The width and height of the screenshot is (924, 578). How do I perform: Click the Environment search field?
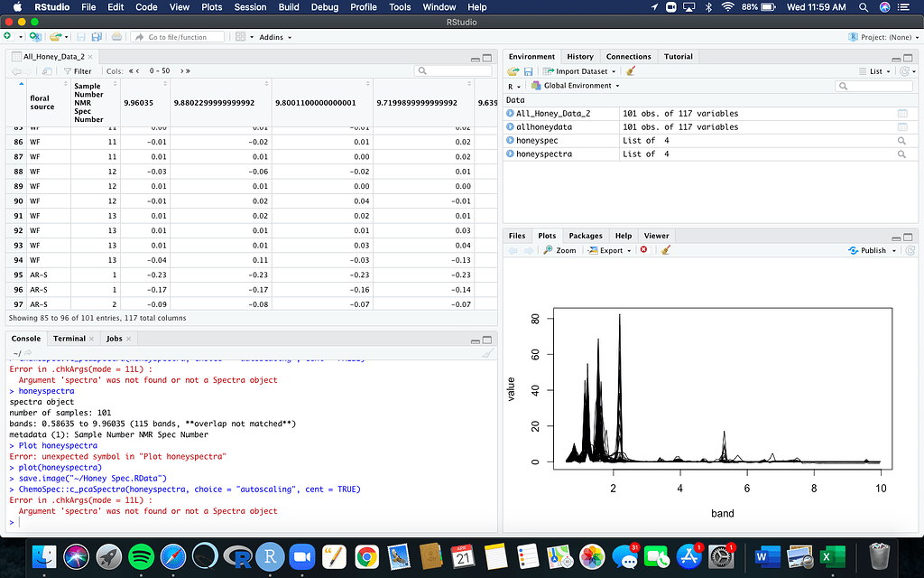pos(873,86)
